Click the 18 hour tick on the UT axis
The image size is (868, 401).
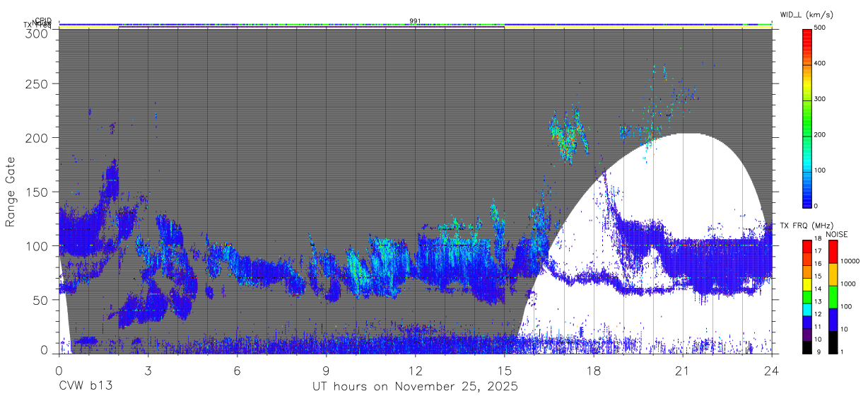coord(593,370)
